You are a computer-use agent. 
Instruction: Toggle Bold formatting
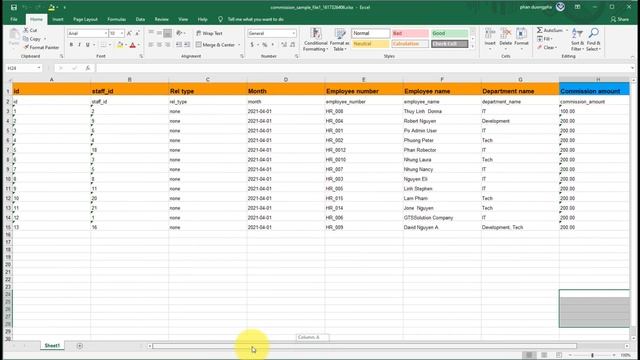point(71,45)
